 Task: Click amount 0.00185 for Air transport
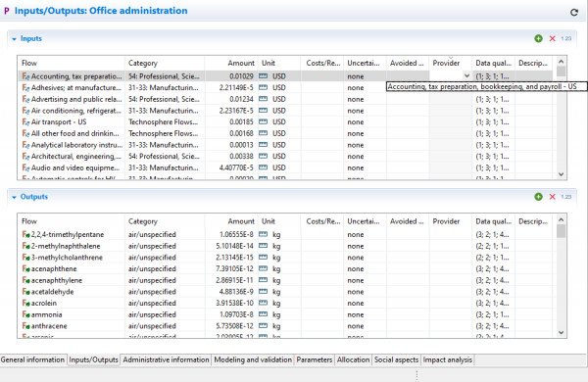(241, 121)
